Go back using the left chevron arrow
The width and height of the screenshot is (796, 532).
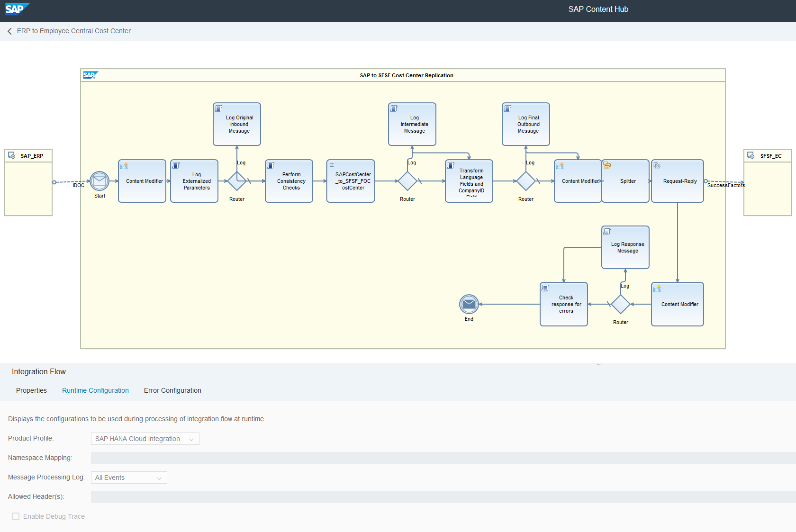coord(9,31)
